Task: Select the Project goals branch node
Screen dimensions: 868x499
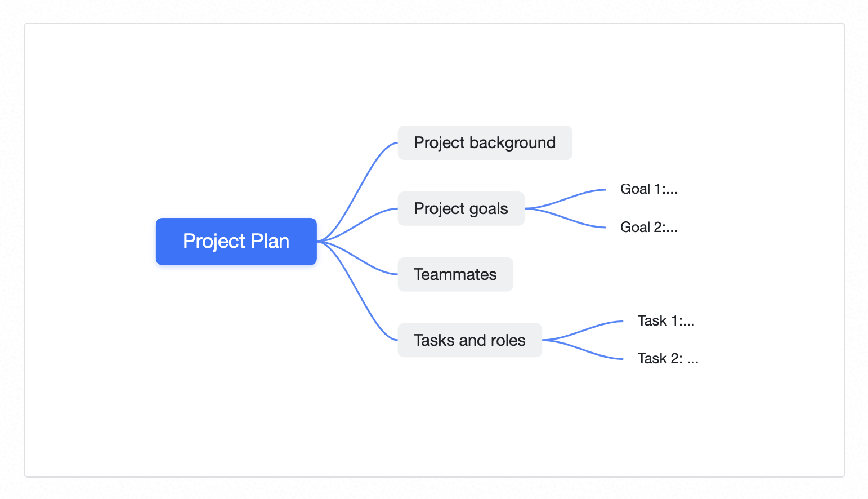Action: click(x=460, y=208)
